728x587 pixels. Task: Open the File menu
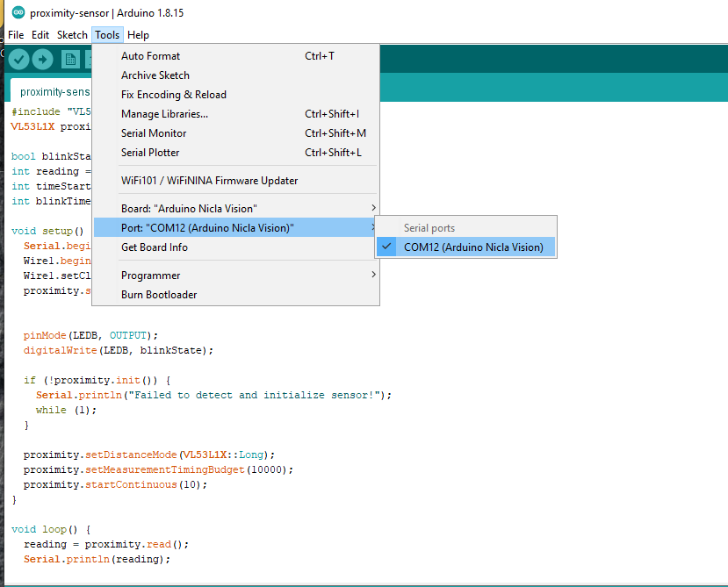(16, 35)
